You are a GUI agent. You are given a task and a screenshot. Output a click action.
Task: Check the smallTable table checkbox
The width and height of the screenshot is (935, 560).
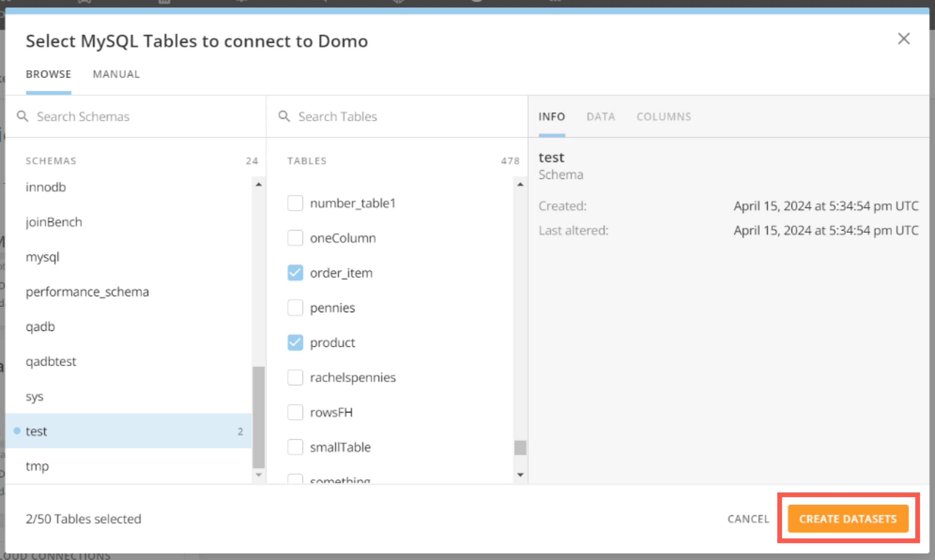pos(295,447)
